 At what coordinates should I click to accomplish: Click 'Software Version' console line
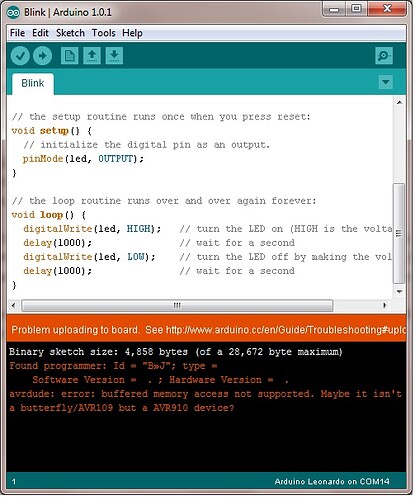point(160,380)
